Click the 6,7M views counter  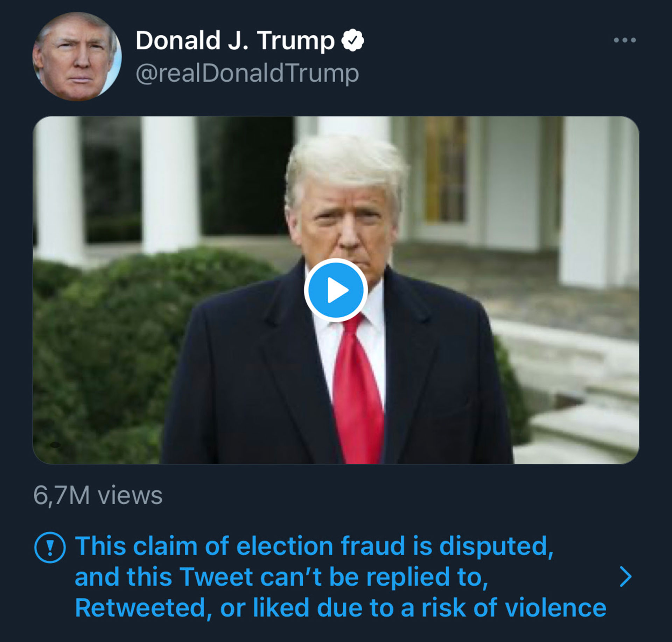click(98, 495)
